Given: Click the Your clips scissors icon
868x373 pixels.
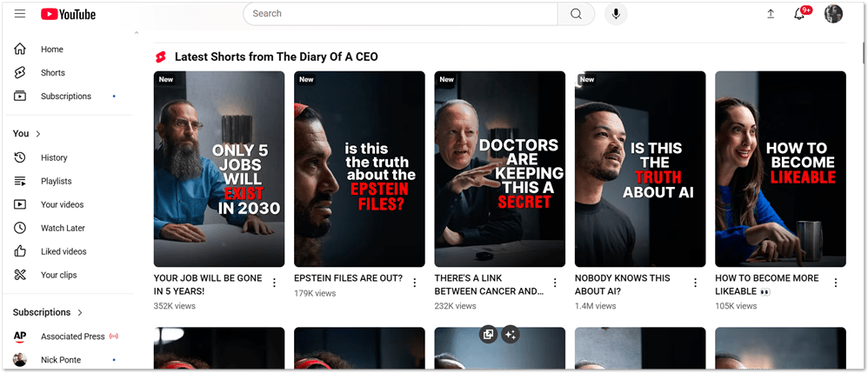Looking at the screenshot, I should click(x=20, y=275).
